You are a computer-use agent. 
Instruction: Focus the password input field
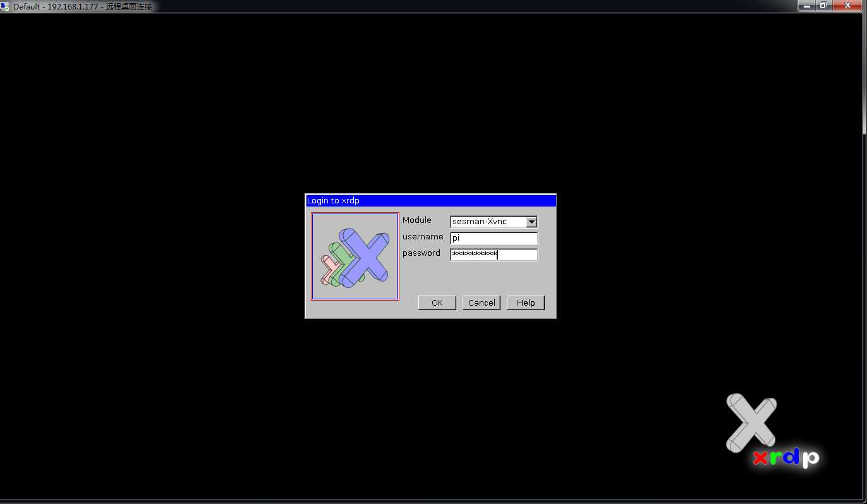(494, 255)
